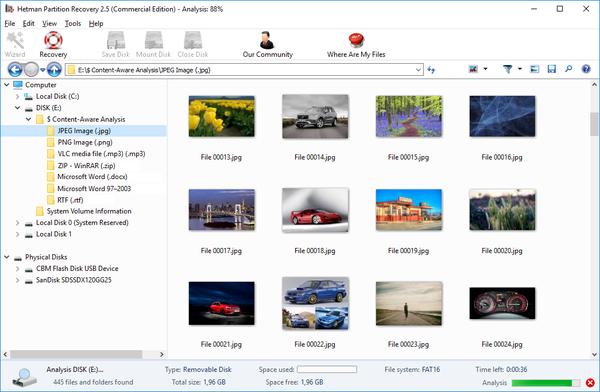This screenshot has height=392, width=600.
Task: Click the analysis disk magnifier status icon
Action: click(x=24, y=377)
